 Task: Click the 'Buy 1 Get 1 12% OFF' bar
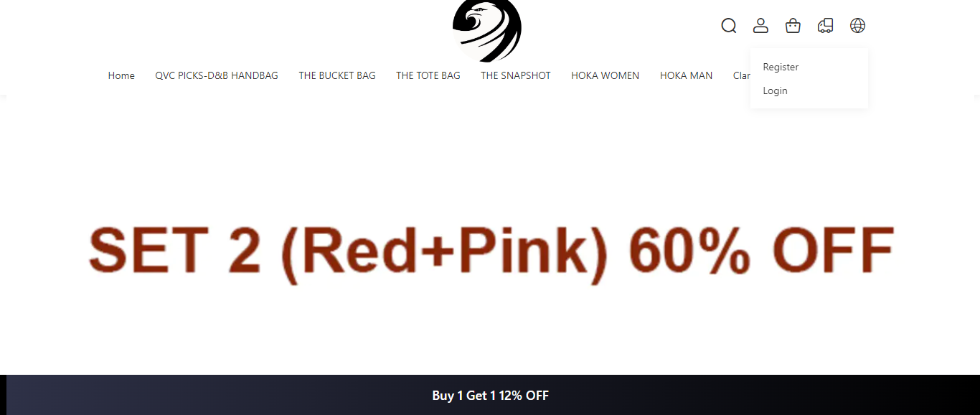point(490,395)
